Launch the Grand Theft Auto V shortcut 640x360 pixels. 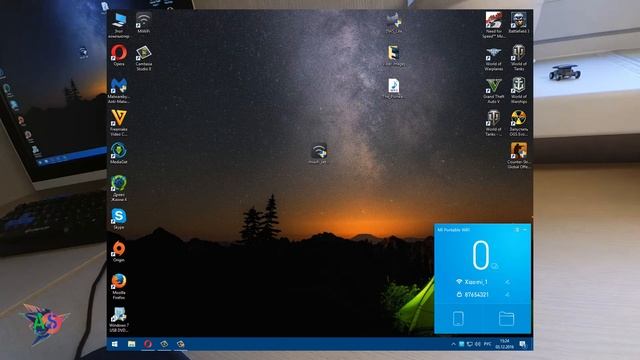(493, 90)
